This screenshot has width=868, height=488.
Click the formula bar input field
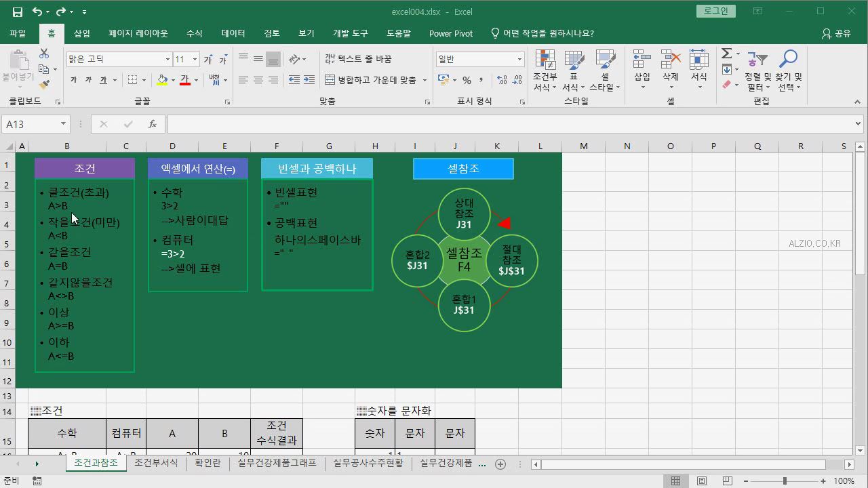510,124
